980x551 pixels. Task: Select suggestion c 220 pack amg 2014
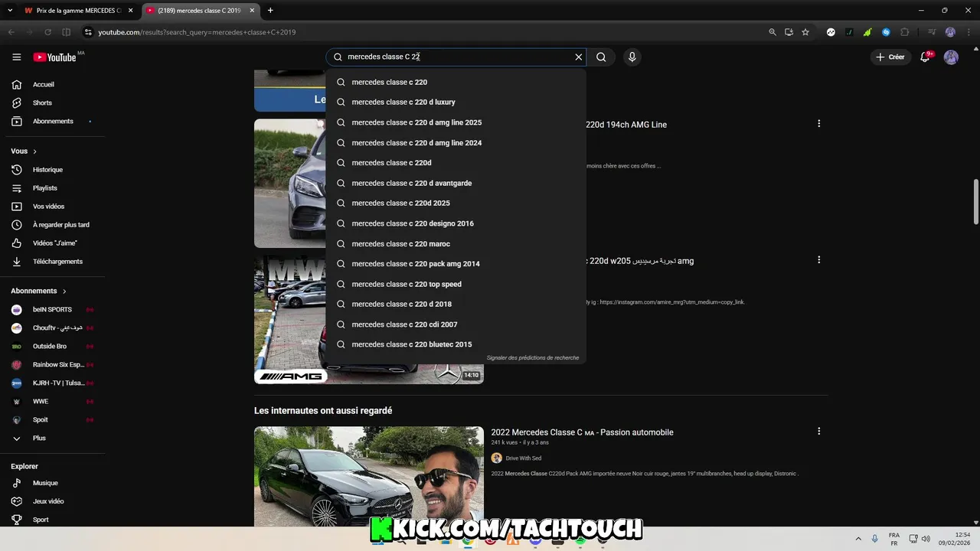(456, 263)
